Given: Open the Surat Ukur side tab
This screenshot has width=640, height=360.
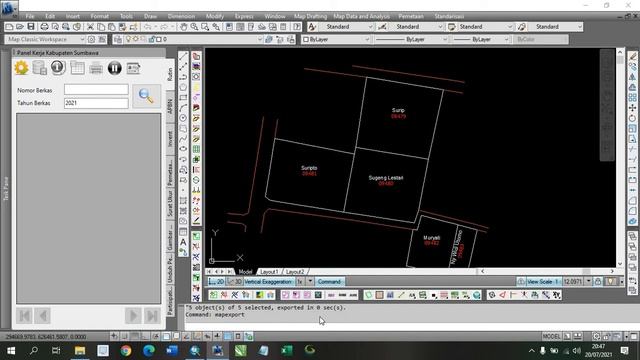Looking at the screenshot, I should (170, 203).
